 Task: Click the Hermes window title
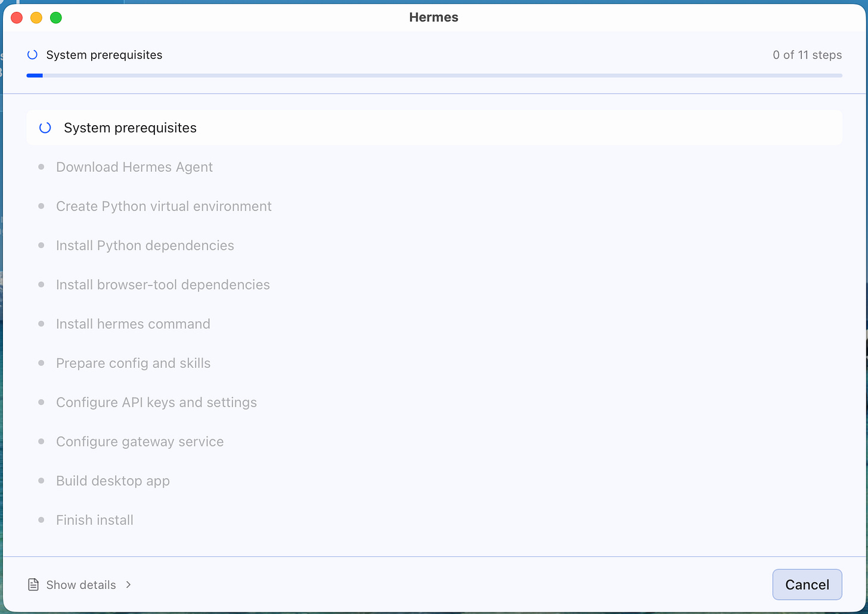(x=434, y=17)
